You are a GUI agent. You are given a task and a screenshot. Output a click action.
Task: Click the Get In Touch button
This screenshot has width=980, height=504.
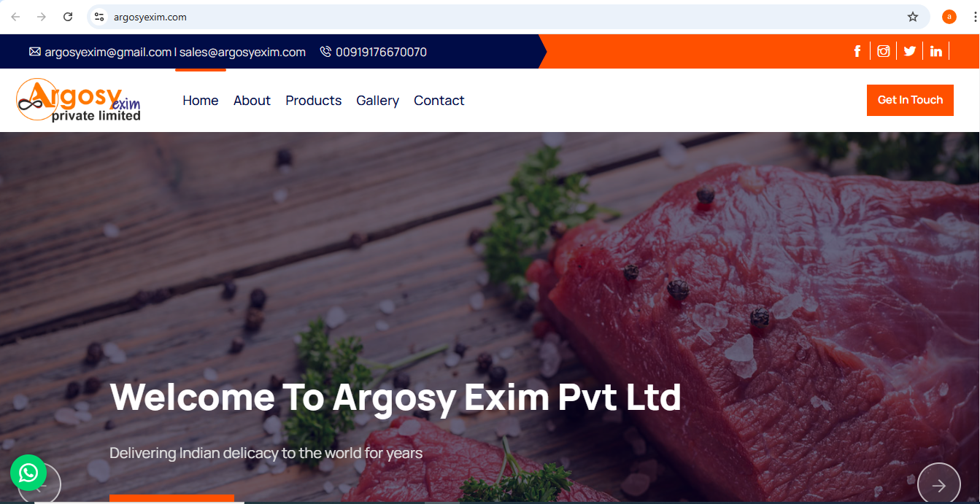coord(910,100)
